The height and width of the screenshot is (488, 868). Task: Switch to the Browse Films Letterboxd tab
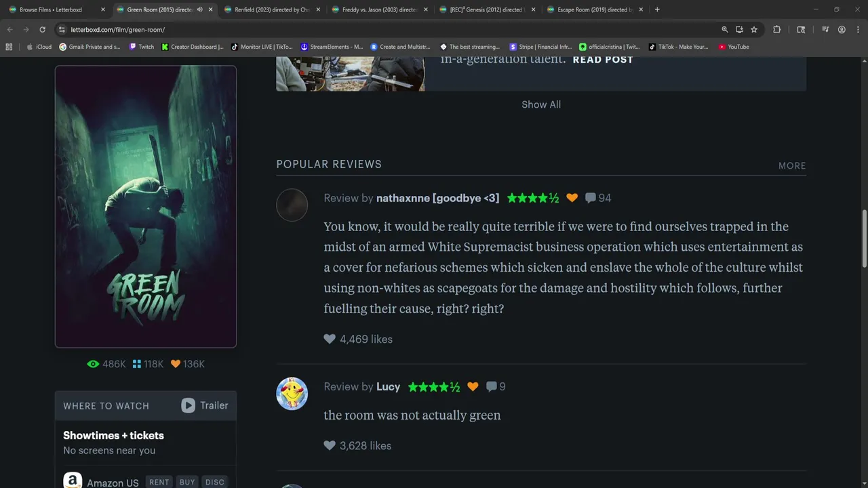point(56,9)
